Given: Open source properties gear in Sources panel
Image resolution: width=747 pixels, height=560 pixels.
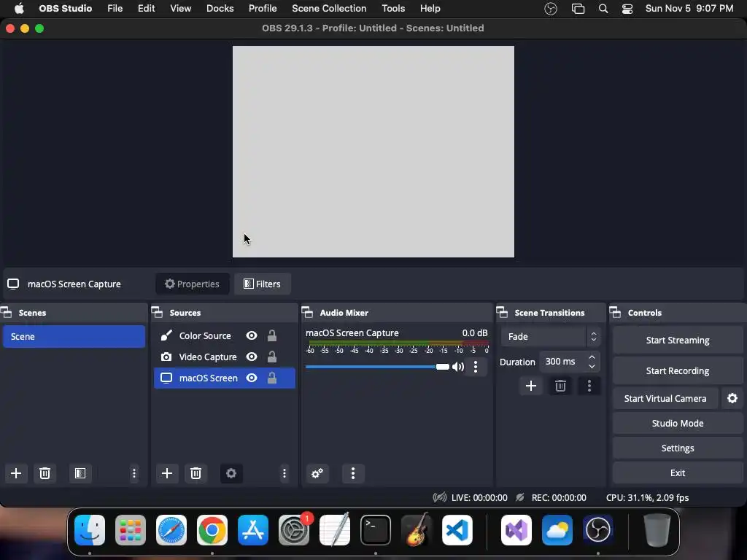Looking at the screenshot, I should point(231,473).
